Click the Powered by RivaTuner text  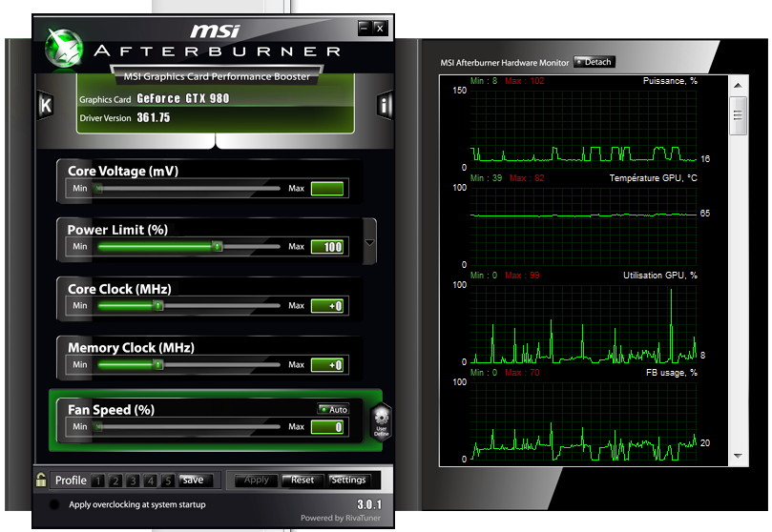(x=341, y=518)
